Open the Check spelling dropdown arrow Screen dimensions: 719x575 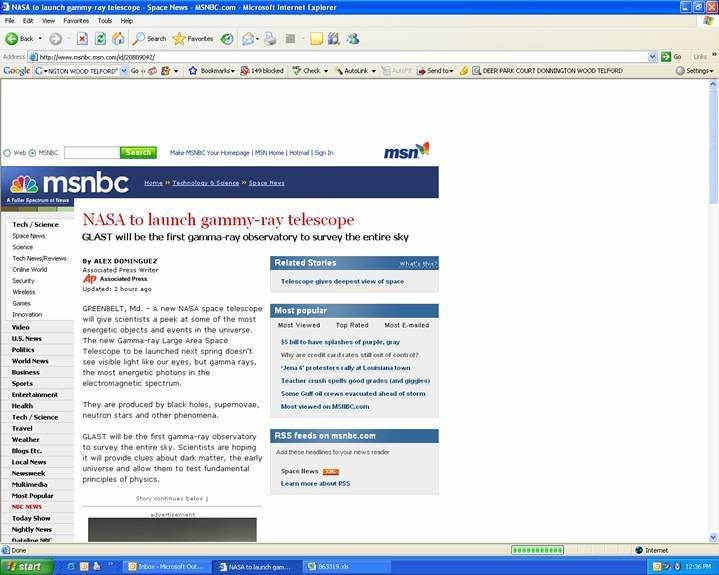(x=326, y=71)
